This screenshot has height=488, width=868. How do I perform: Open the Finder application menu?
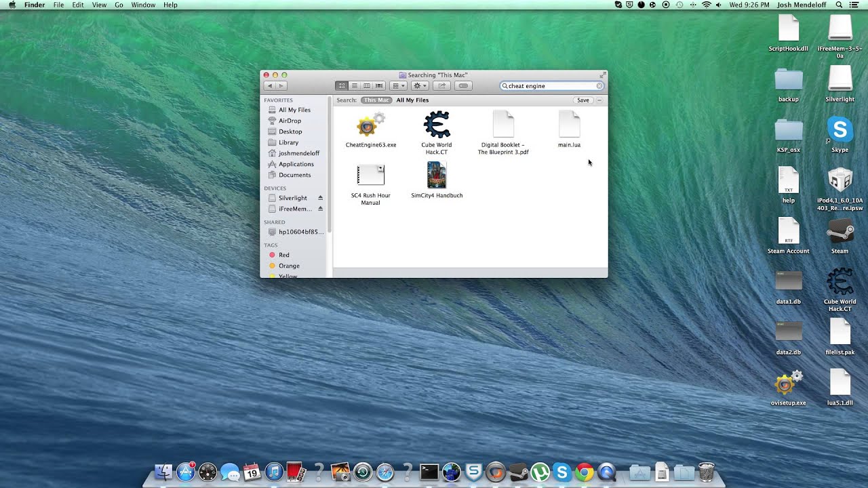(x=35, y=5)
